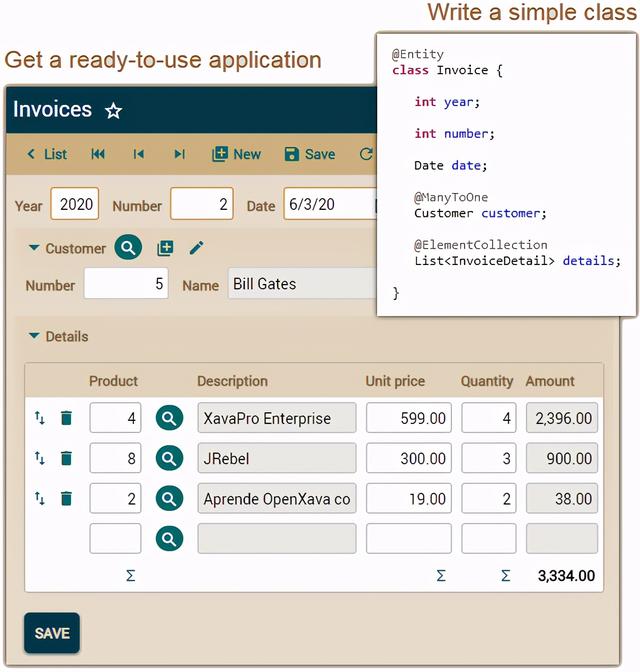Click the invoice Number field

[202, 204]
